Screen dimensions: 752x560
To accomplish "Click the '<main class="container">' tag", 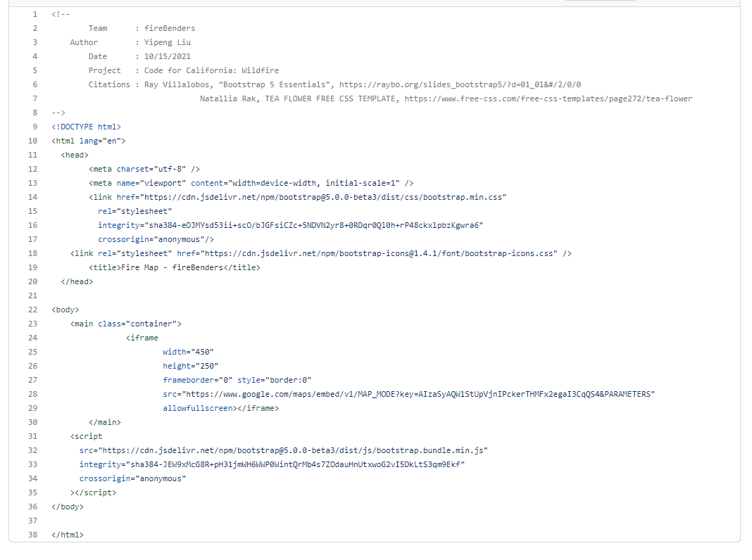I will [125, 324].
